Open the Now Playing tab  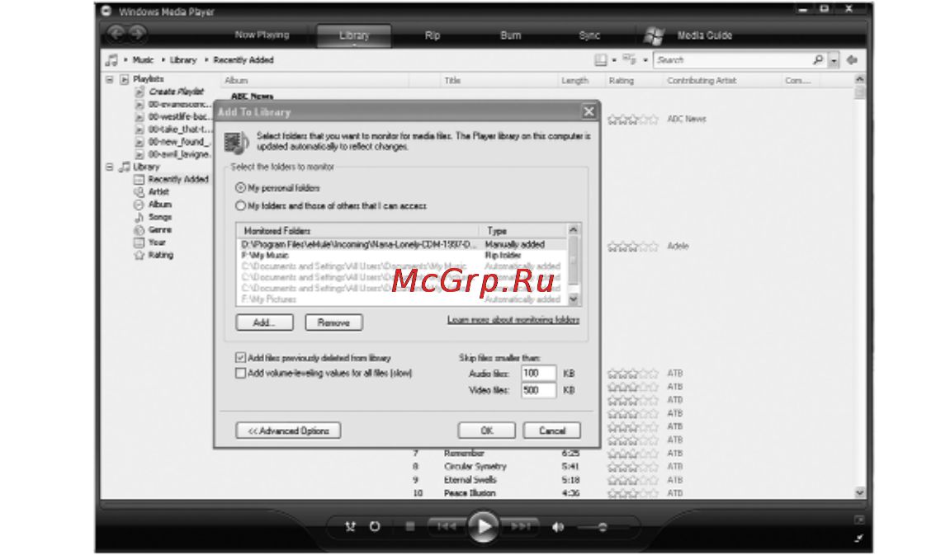(262, 35)
